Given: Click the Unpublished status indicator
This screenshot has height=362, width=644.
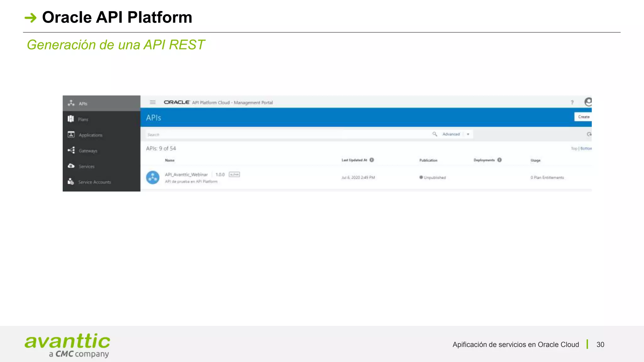Looking at the screenshot, I should click(x=433, y=178).
